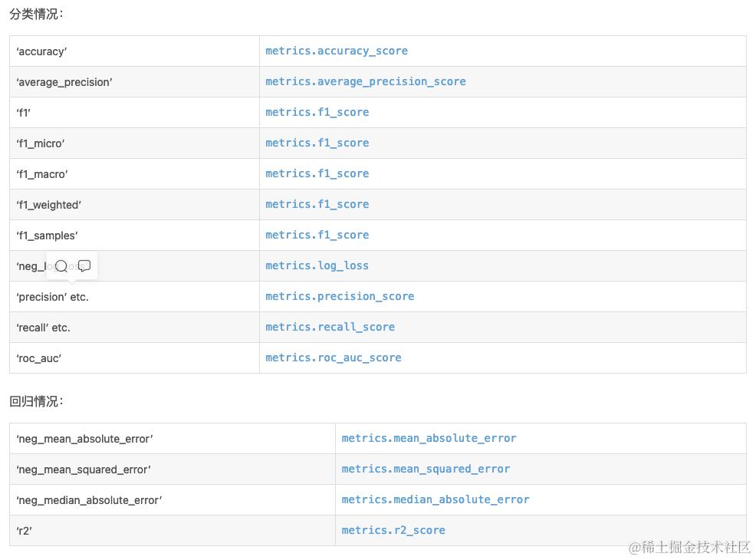Follow the metrics.precision_score link
Image resolution: width=756 pixels, height=560 pixels.
[x=340, y=296]
